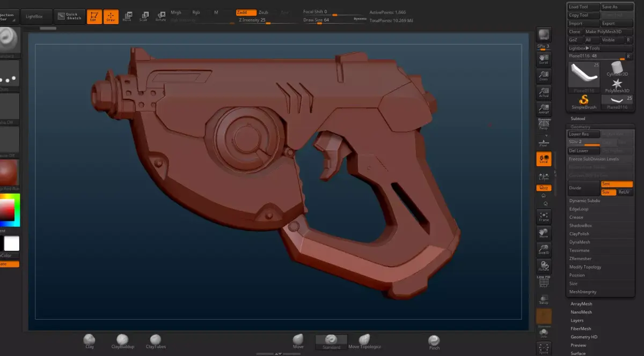Image resolution: width=644 pixels, height=356 pixels.
Task: Toggle Perspective (Persp) view
Action: 544,124
